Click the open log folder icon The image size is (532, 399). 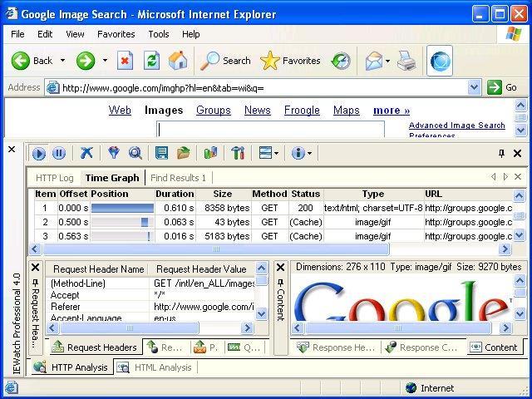click(x=184, y=153)
